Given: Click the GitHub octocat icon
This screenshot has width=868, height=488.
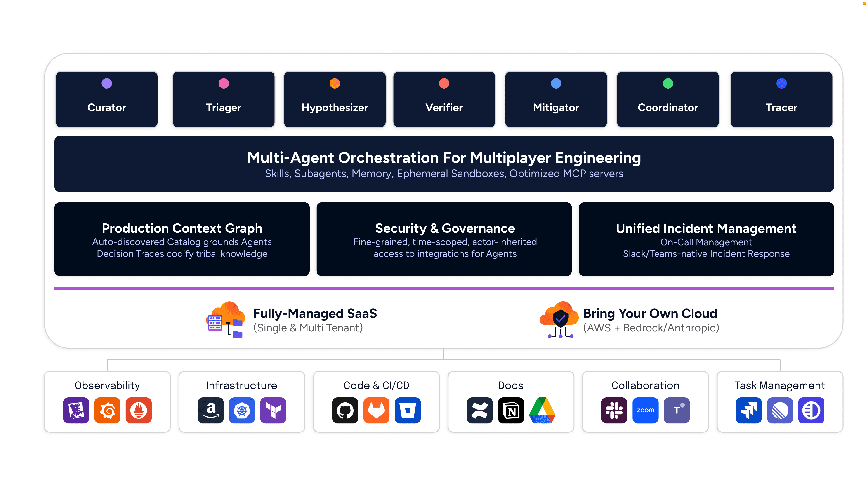Looking at the screenshot, I should click(345, 410).
